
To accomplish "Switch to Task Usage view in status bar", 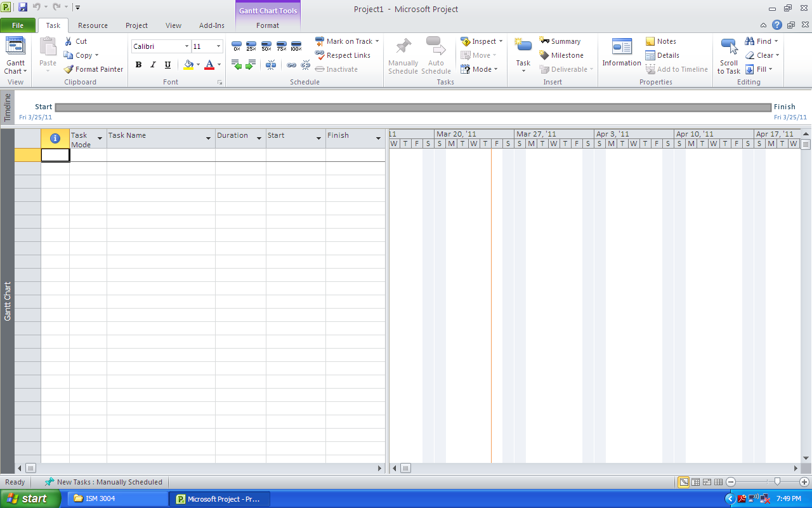I will coord(695,482).
